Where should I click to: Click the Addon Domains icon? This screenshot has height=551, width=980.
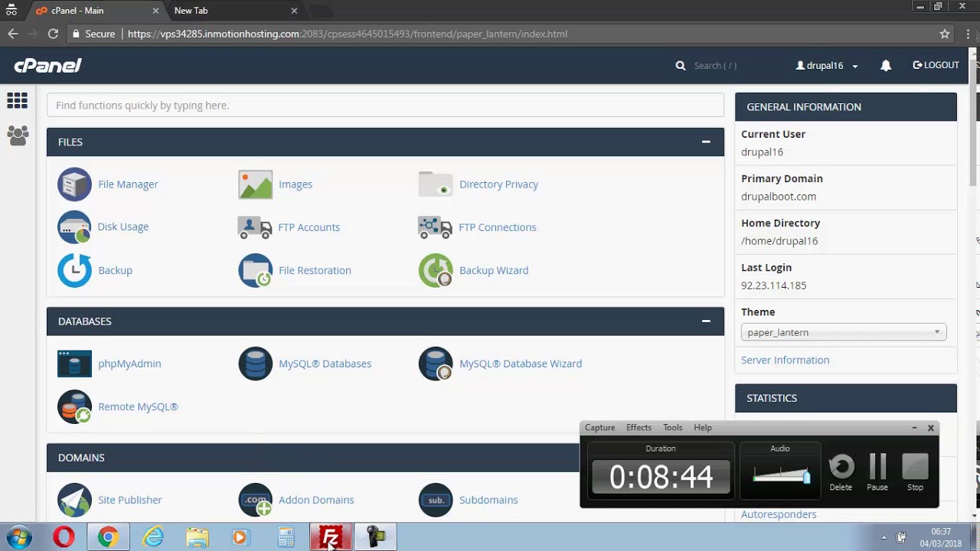(x=255, y=500)
